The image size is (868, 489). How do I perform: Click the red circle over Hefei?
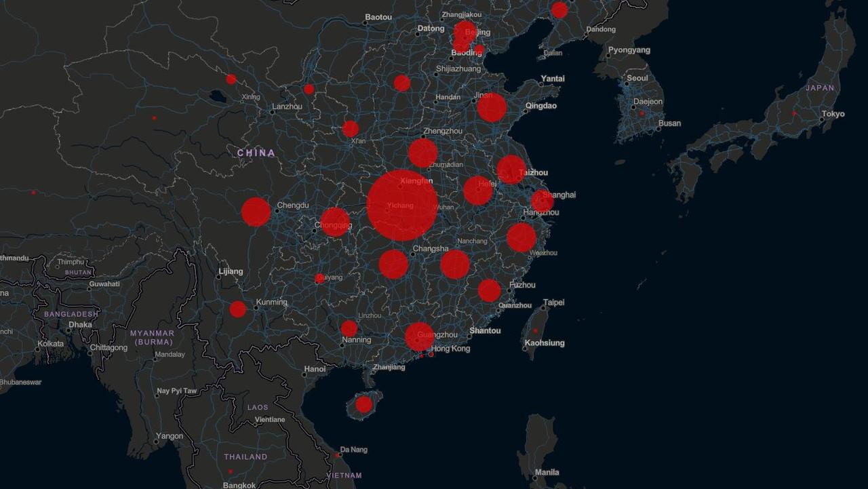click(x=478, y=190)
